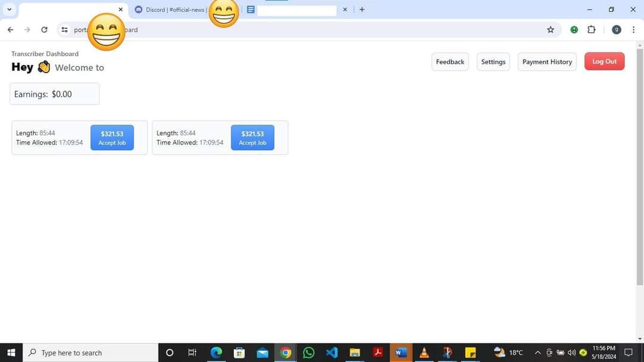Launch Microsoft Edge from taskbar
Image resolution: width=644 pixels, height=362 pixels.
click(216, 352)
